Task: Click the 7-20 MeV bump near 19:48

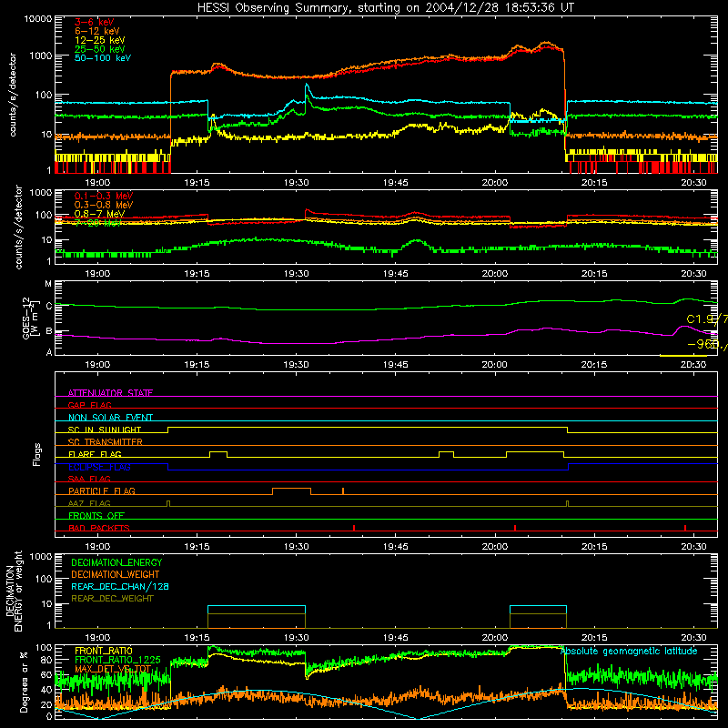Action: 417,243
